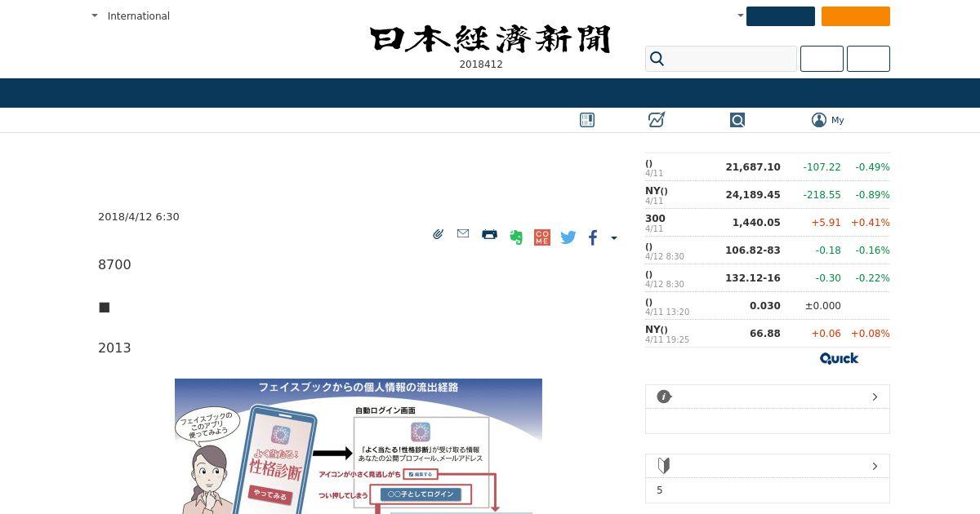Save article to Evernote
Image resolution: width=980 pixels, height=514 pixels.
coord(516,237)
